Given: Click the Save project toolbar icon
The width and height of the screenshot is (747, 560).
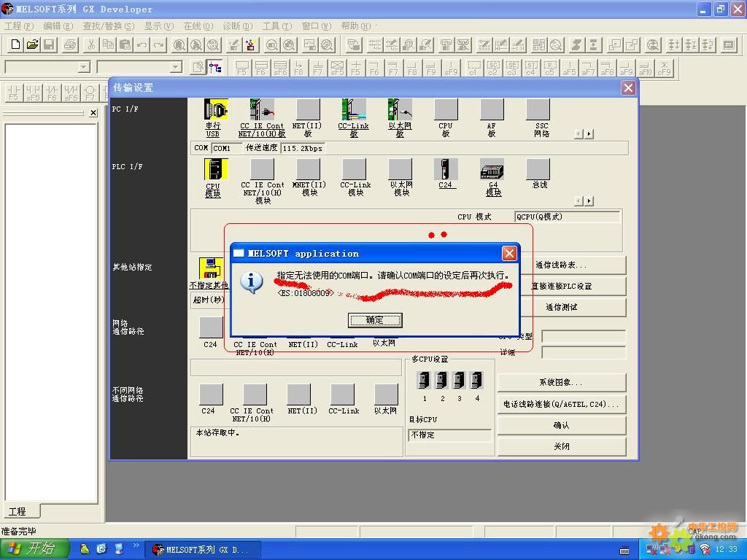Looking at the screenshot, I should 49,44.
